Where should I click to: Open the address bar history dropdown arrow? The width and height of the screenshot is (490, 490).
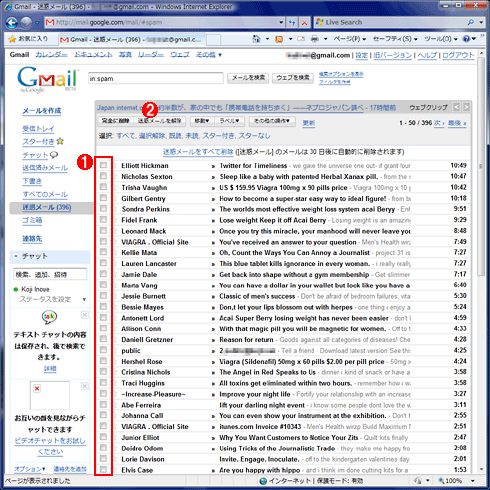[281, 22]
